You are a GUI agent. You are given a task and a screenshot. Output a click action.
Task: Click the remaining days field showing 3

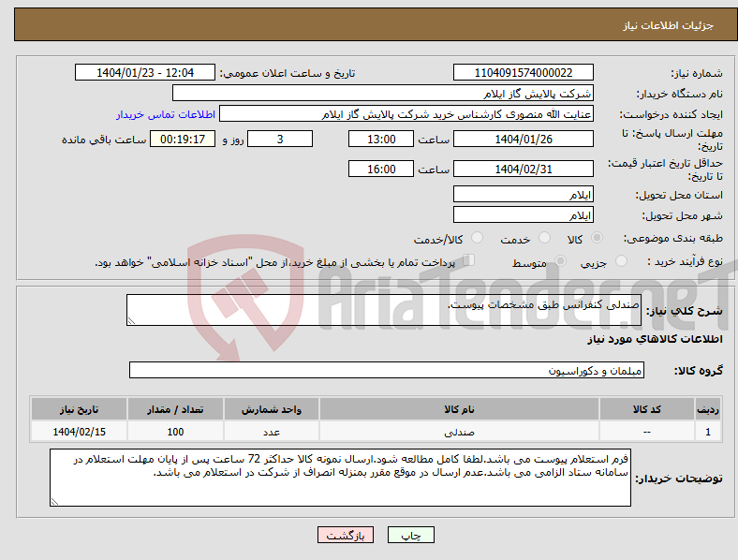click(280, 139)
